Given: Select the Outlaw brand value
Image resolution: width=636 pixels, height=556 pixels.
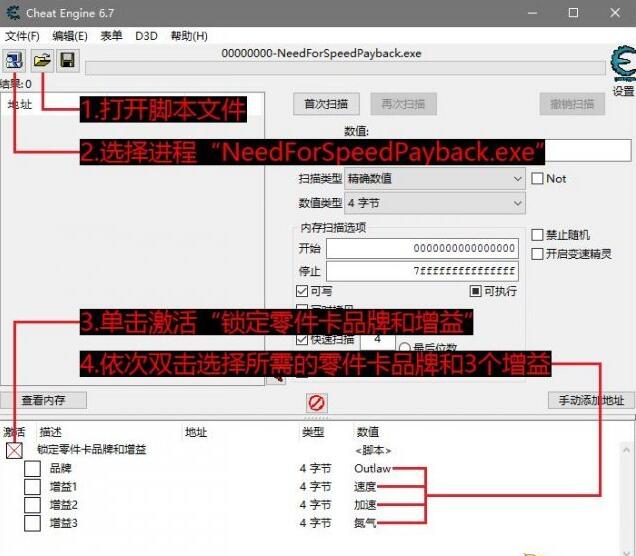Looking at the screenshot, I should click(372, 468).
